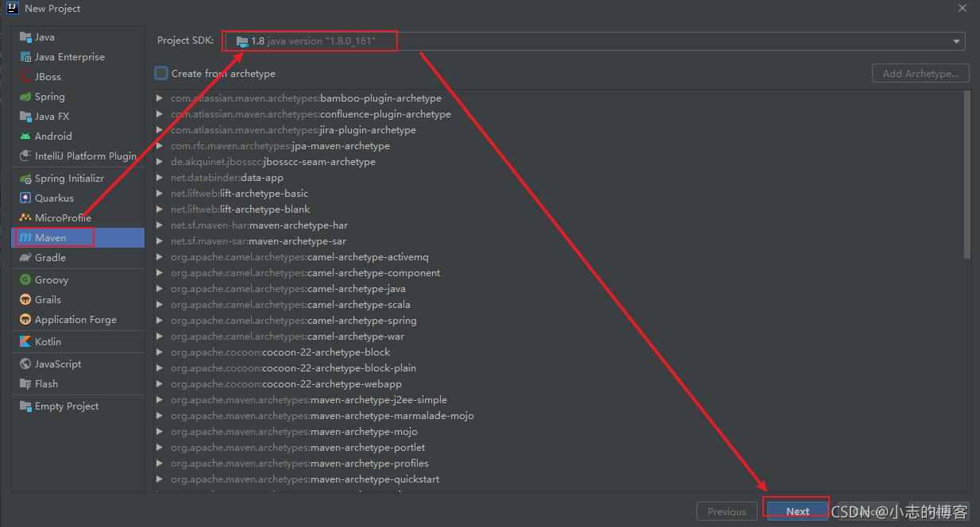Click the SDK folder icon in combo box
The width and height of the screenshot is (980, 527).
point(242,40)
